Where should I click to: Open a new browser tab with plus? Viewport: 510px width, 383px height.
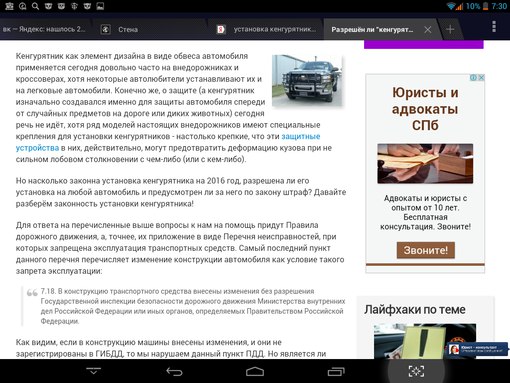(450, 29)
